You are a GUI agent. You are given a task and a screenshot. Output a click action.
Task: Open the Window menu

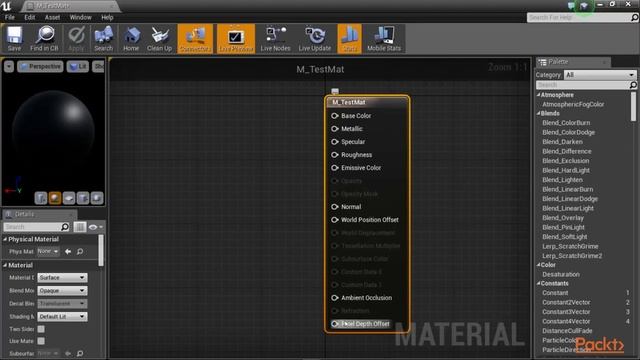coord(80,18)
